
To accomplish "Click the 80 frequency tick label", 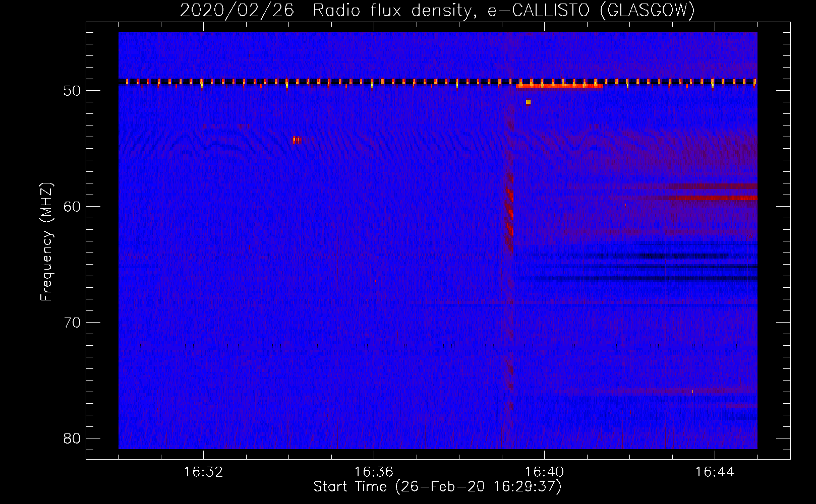I will point(72,438).
